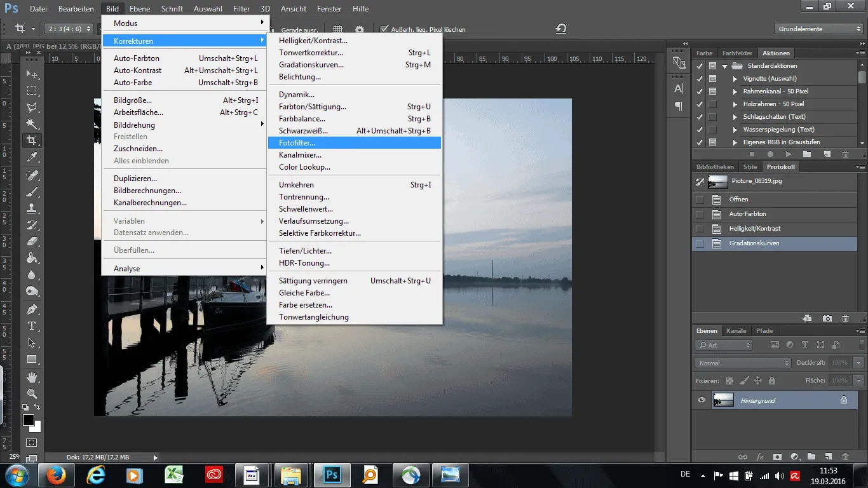Open the Filter menu in menu bar
Image resolution: width=868 pixels, height=488 pixels.
(x=241, y=9)
